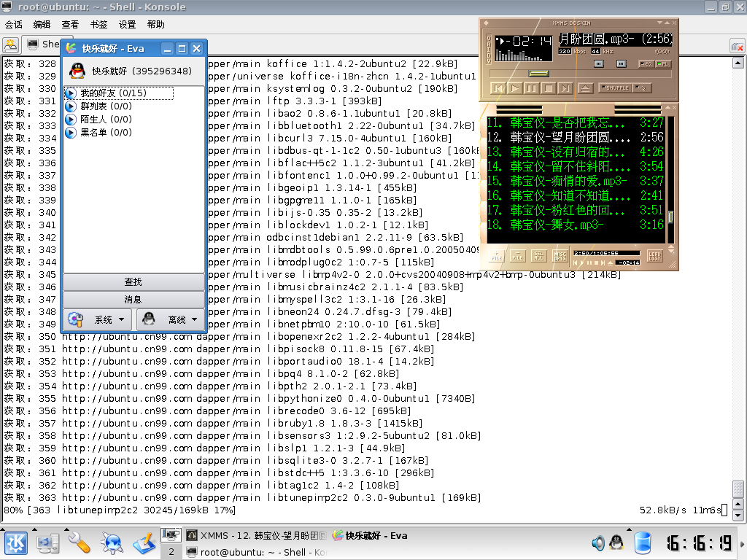Screen dimensions: 747x560
Task: Click the volume speaker tray icon
Action: (598, 542)
